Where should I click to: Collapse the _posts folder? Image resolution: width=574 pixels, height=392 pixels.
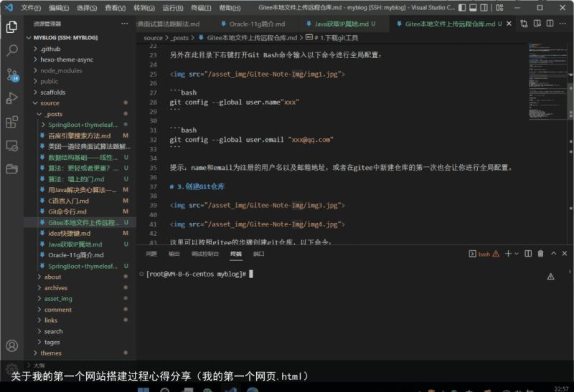click(x=80, y=114)
